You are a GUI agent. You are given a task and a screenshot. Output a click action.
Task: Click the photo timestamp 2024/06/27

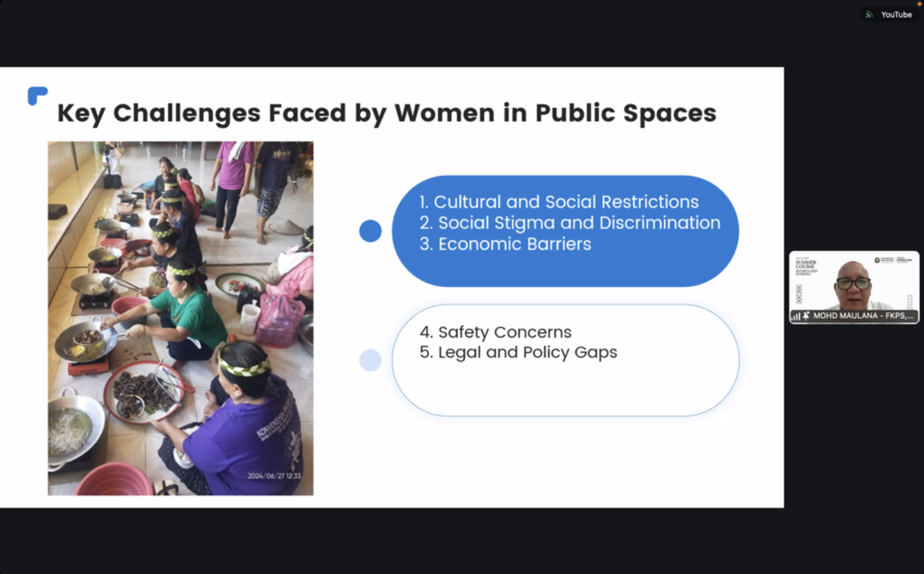(274, 476)
